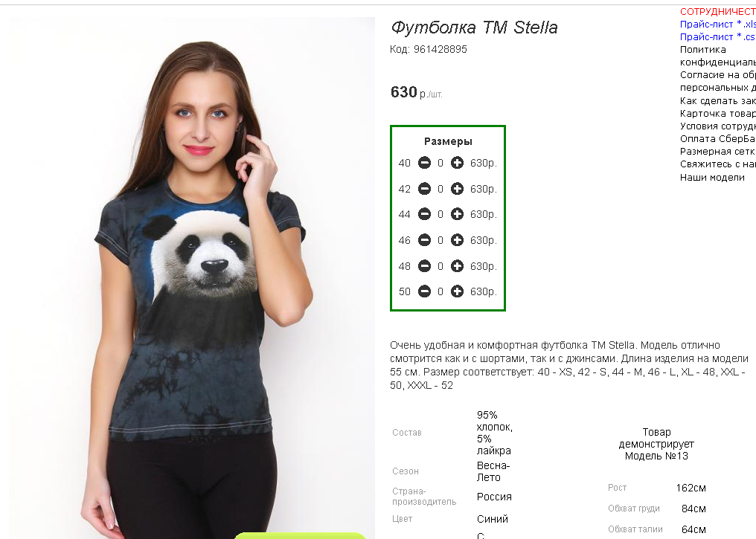Open the Прайс-лист xls link

[x=717, y=24]
